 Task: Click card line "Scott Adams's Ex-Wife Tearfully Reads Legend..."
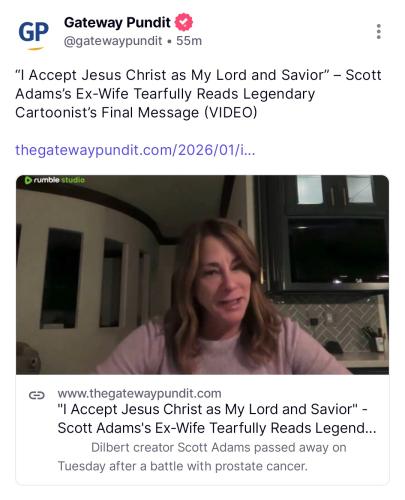[x=217, y=428]
